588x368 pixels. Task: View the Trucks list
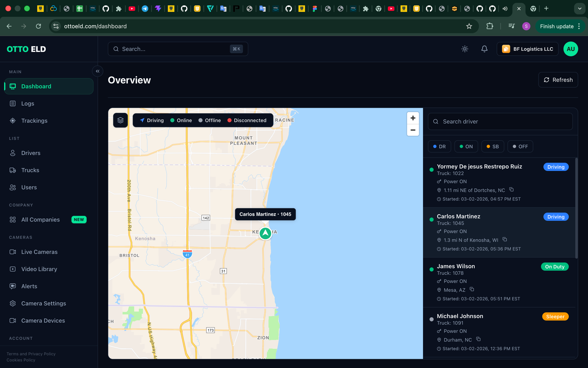30,170
